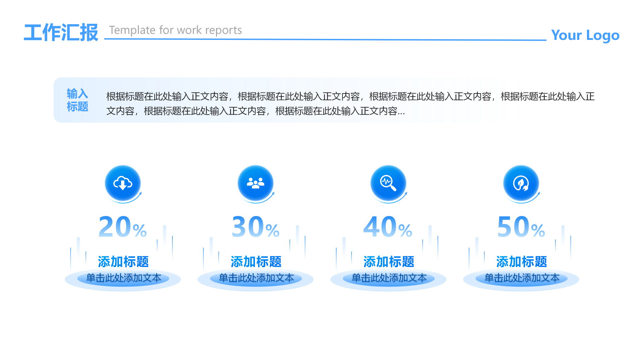Click the Template for work reports subtitle
This screenshot has width=644, height=362.
click(x=175, y=30)
